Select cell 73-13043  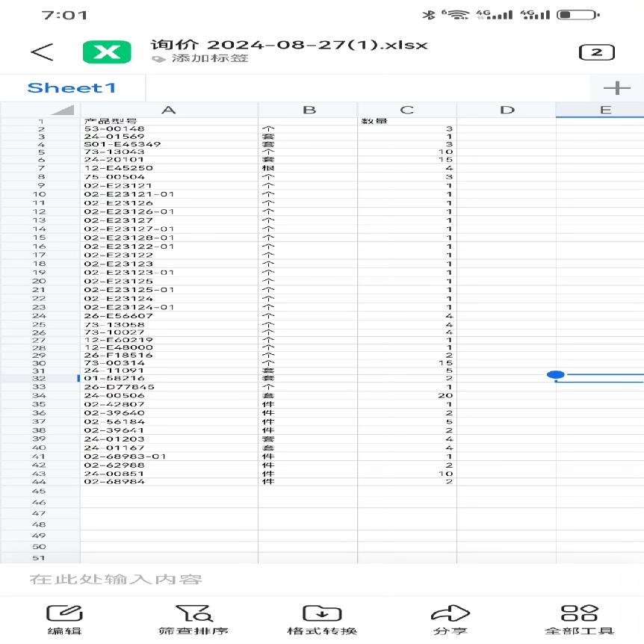point(169,152)
